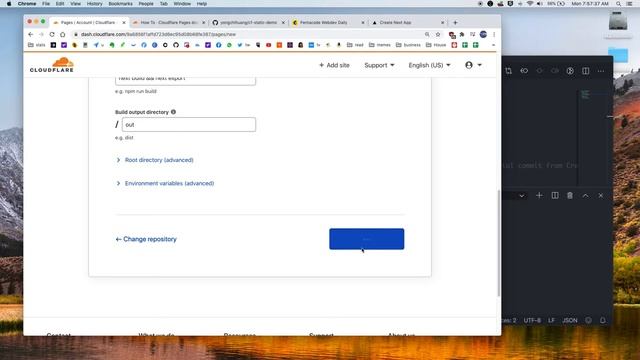The height and width of the screenshot is (360, 640).
Task: Click the build command input field
Action: click(x=185, y=80)
